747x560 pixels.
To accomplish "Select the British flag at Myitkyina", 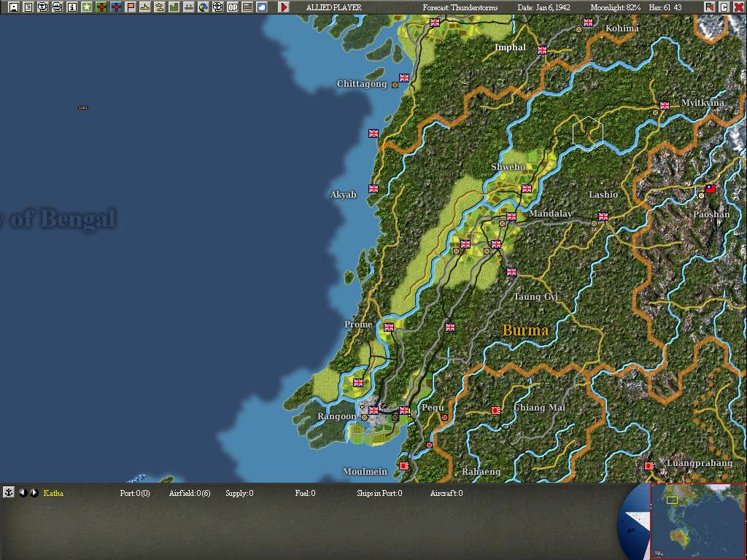I will pyautogui.click(x=665, y=105).
